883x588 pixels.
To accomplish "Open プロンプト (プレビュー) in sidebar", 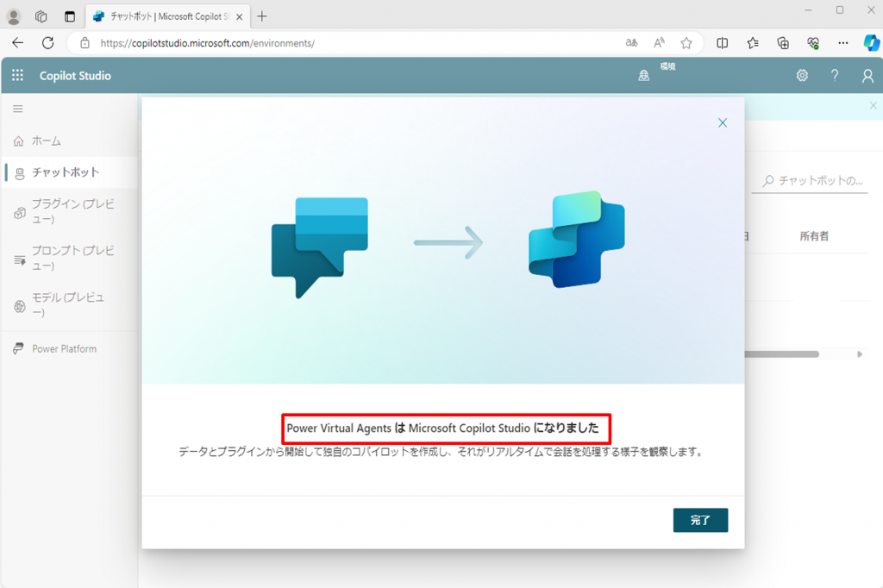I will click(x=69, y=258).
